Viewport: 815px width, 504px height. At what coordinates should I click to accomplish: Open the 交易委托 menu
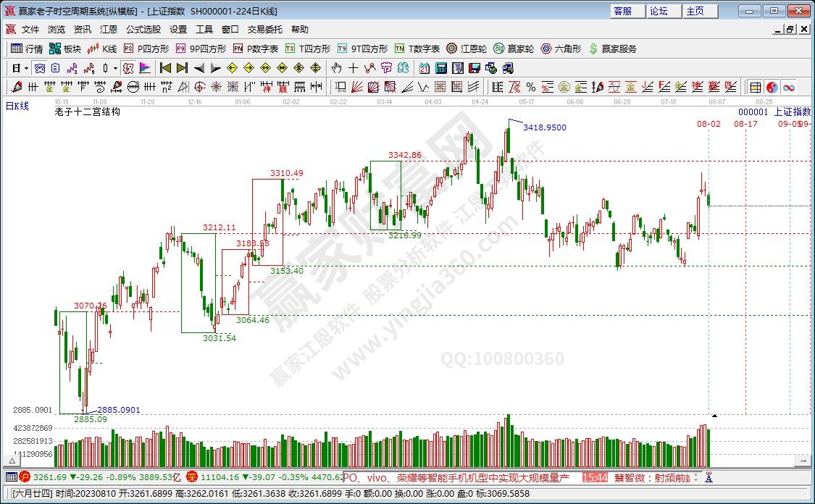click(x=265, y=30)
